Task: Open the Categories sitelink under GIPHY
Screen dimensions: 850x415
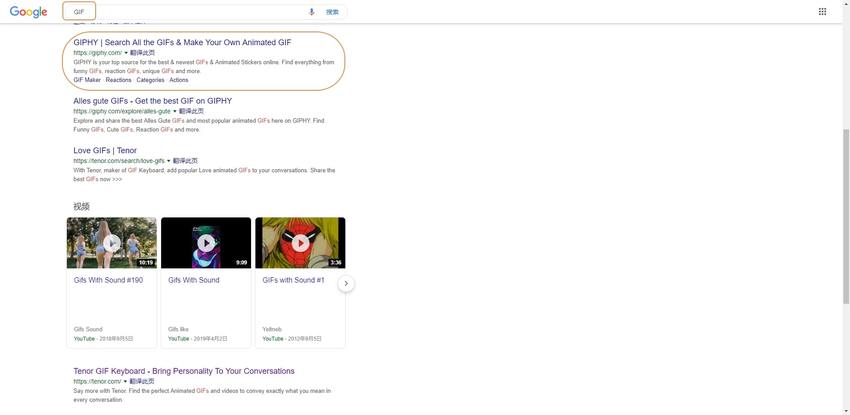Action: click(x=150, y=80)
